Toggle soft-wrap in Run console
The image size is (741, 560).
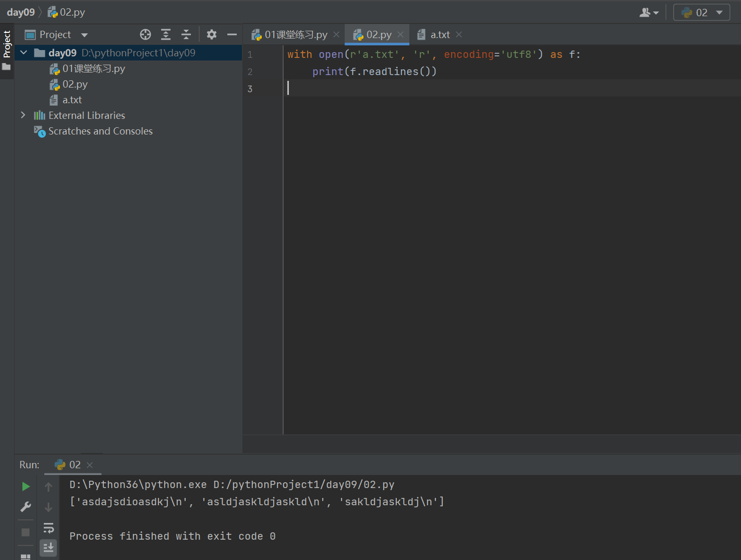[48, 528]
